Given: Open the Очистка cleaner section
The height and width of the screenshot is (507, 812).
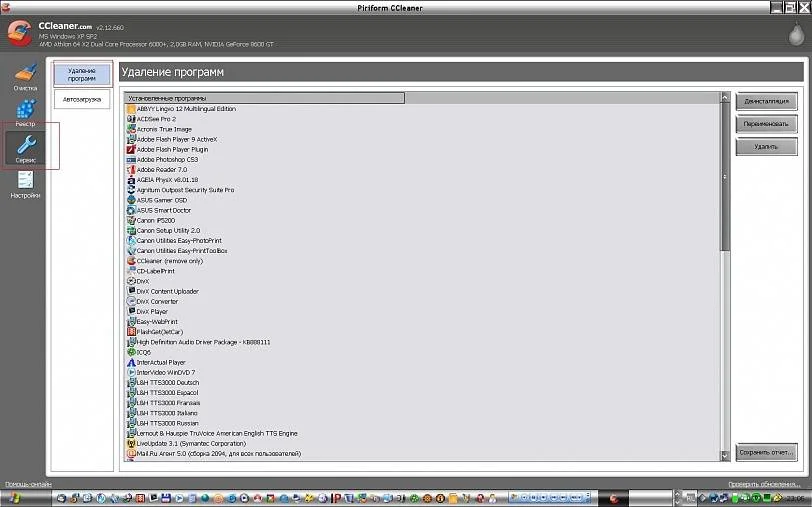Looking at the screenshot, I should point(25,77).
